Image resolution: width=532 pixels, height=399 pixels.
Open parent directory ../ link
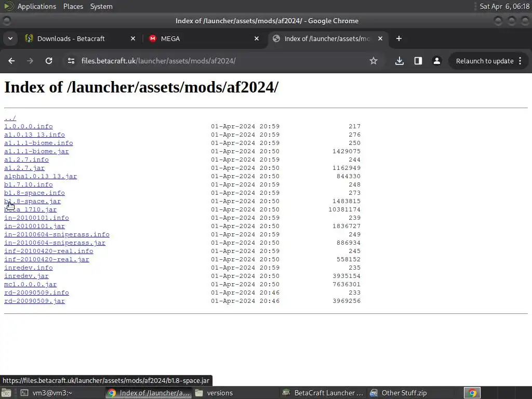click(x=10, y=118)
